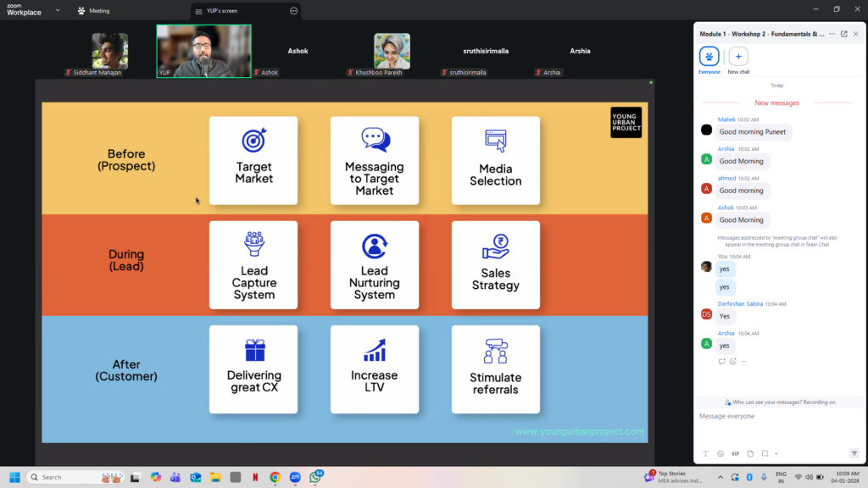Image resolution: width=868 pixels, height=488 pixels.
Task: Show hidden system tray icons chevron
Action: [720, 477]
